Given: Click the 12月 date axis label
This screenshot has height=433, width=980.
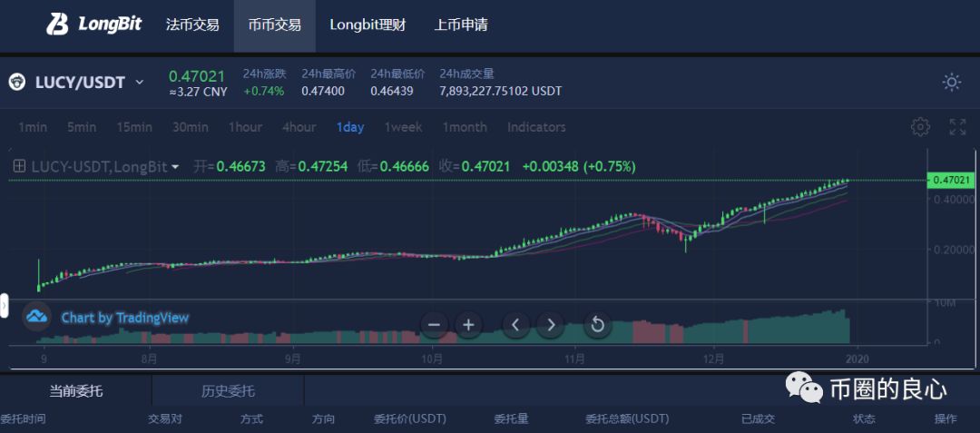Looking at the screenshot, I should (713, 359).
